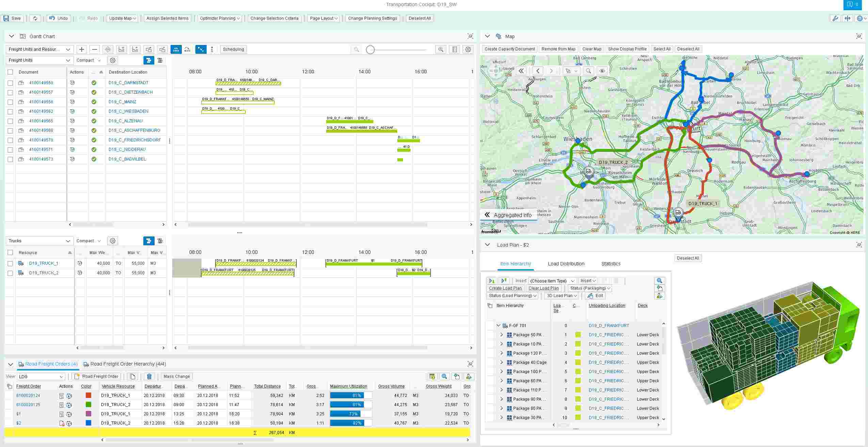
Task: Tick the checkbox for document 4100149568
Action: tap(10, 130)
